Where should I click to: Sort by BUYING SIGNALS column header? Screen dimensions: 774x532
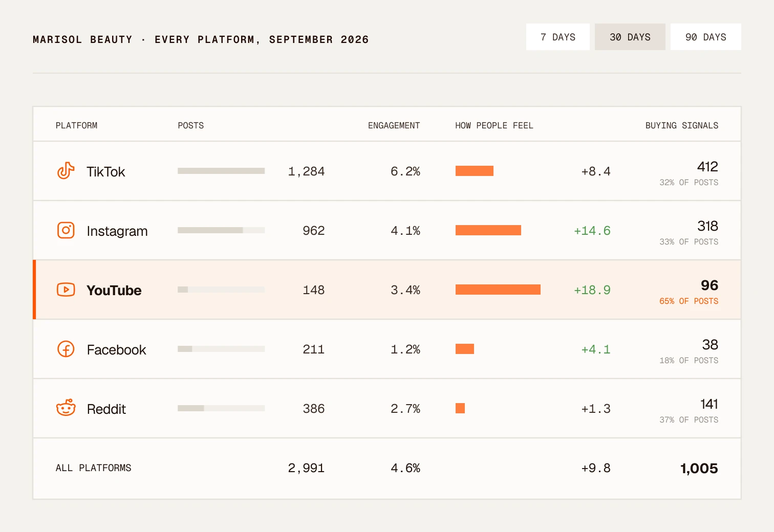point(681,125)
